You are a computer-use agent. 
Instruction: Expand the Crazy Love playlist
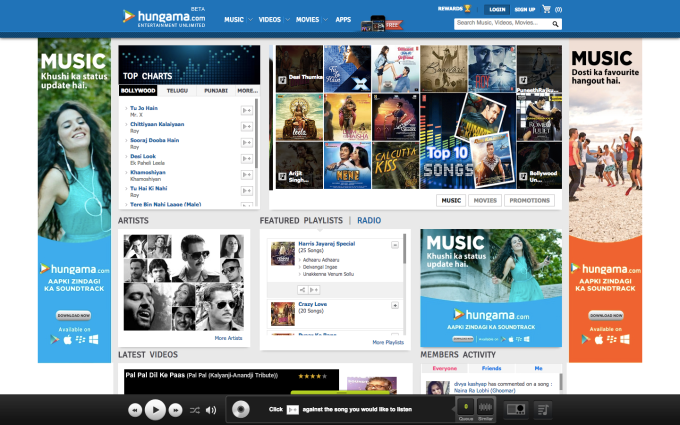(395, 305)
